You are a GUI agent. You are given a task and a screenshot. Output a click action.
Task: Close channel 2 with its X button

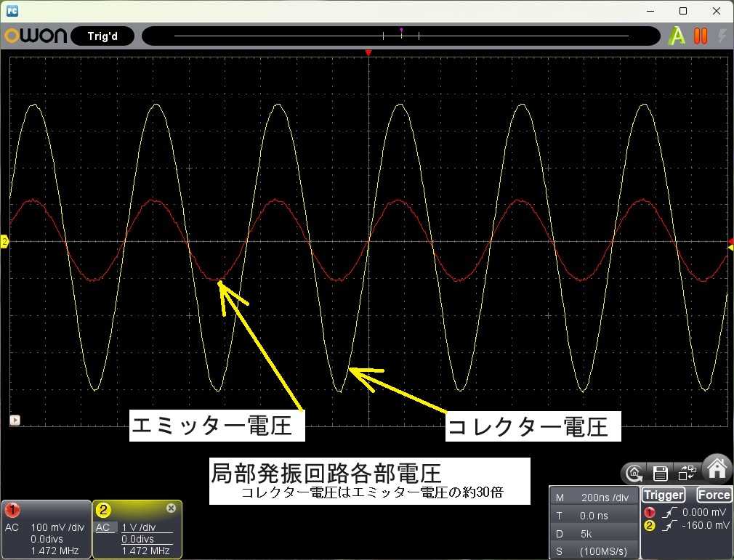pyautogui.click(x=171, y=508)
